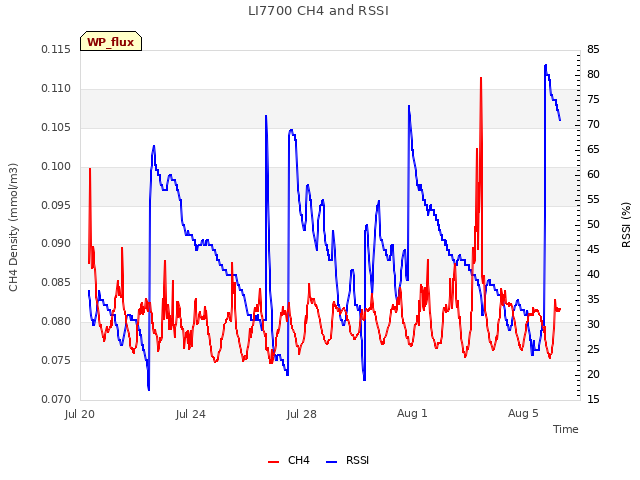This screenshot has height=480, width=640.
Task: Click the 20 right axis value
Action: point(593,374)
